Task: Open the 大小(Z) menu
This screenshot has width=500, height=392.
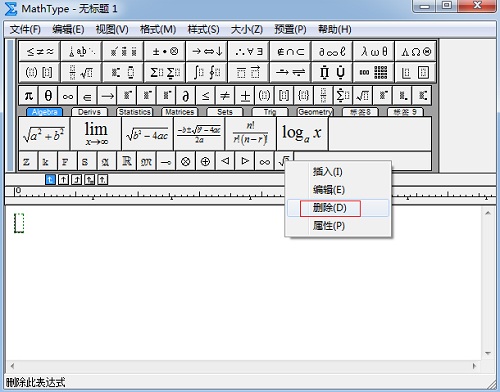Action: coord(247,29)
